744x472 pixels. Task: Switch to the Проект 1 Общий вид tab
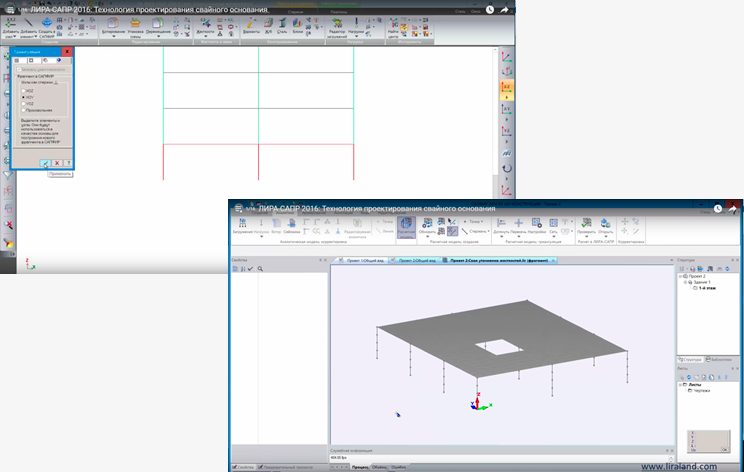tap(359, 260)
